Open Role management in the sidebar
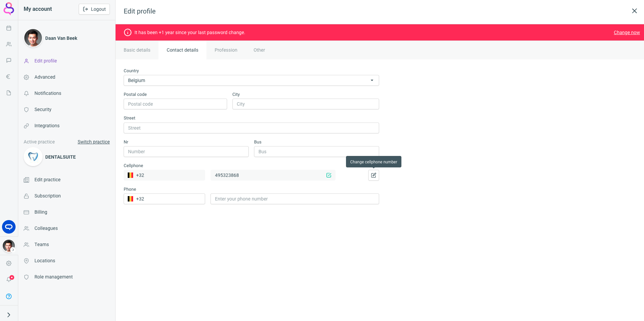 click(x=53, y=277)
